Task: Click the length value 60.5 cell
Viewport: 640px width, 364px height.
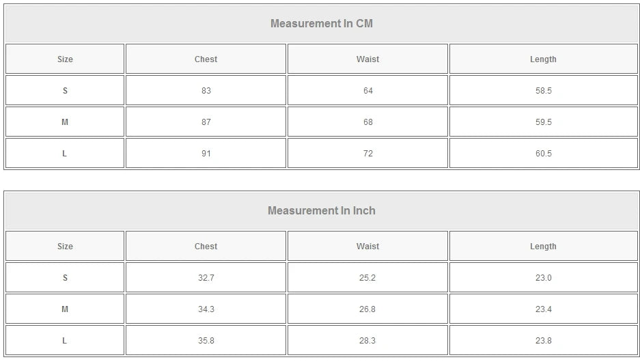Action: pyautogui.click(x=543, y=154)
